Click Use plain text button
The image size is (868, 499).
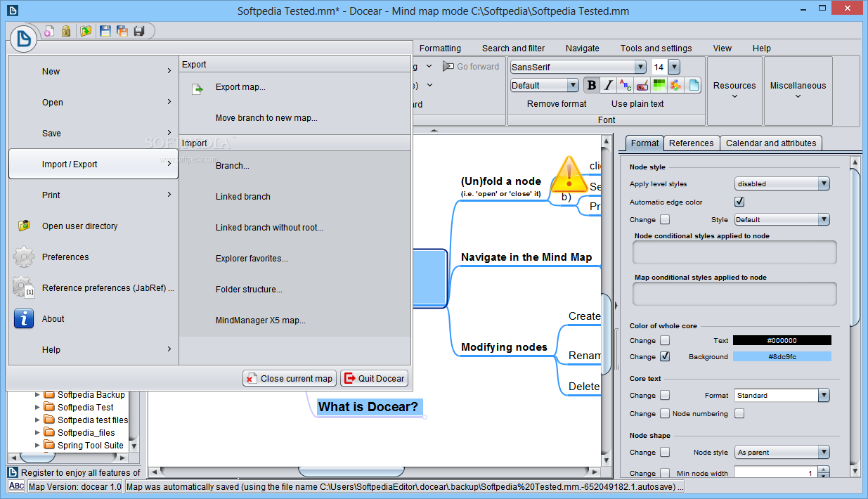tap(637, 104)
